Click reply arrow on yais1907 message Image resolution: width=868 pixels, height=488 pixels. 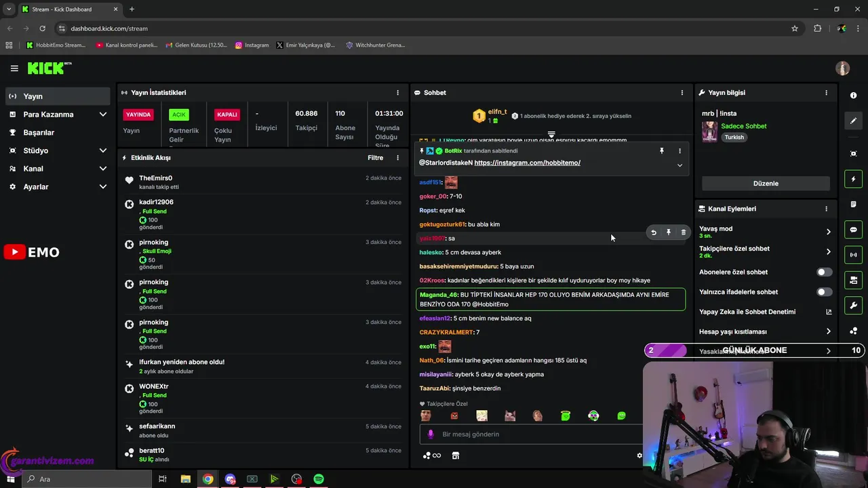(654, 232)
